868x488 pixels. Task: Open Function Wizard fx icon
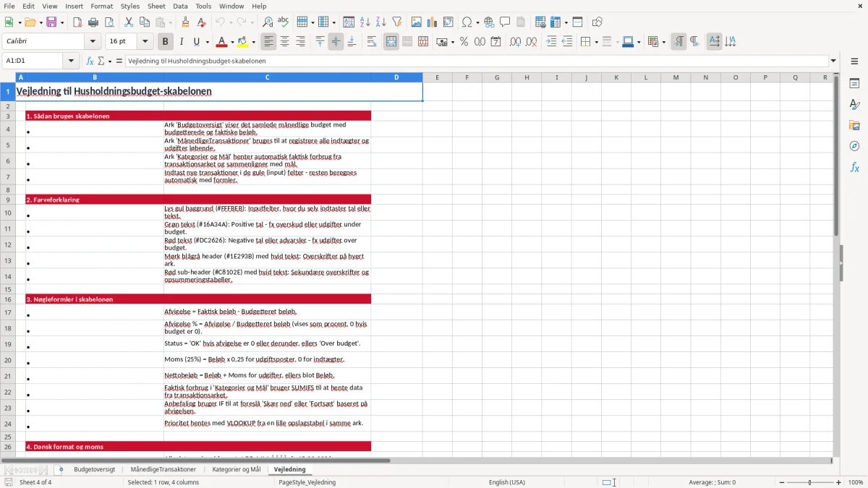click(90, 61)
